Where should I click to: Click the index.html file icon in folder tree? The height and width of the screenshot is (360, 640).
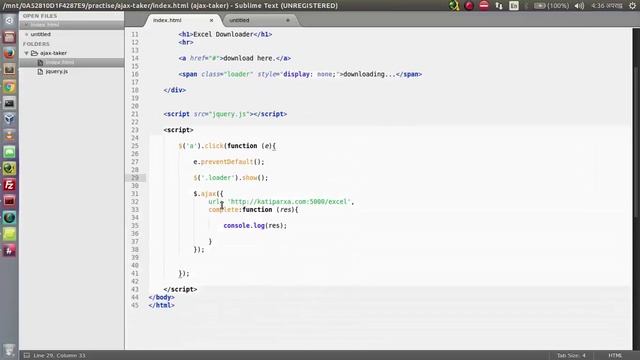[40, 62]
